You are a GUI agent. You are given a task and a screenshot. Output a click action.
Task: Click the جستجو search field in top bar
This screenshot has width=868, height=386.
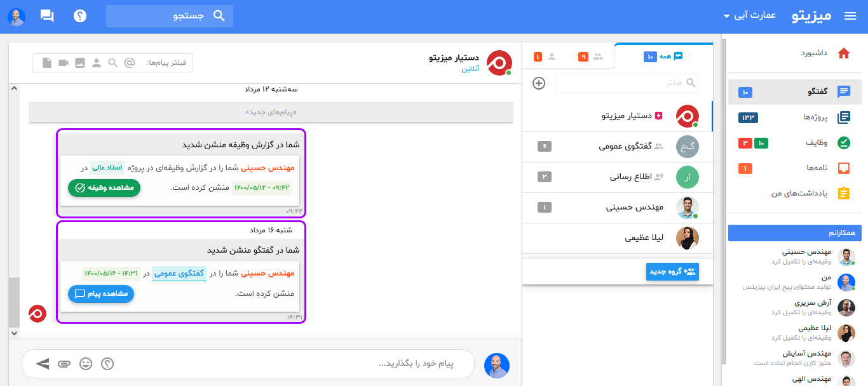(x=170, y=16)
